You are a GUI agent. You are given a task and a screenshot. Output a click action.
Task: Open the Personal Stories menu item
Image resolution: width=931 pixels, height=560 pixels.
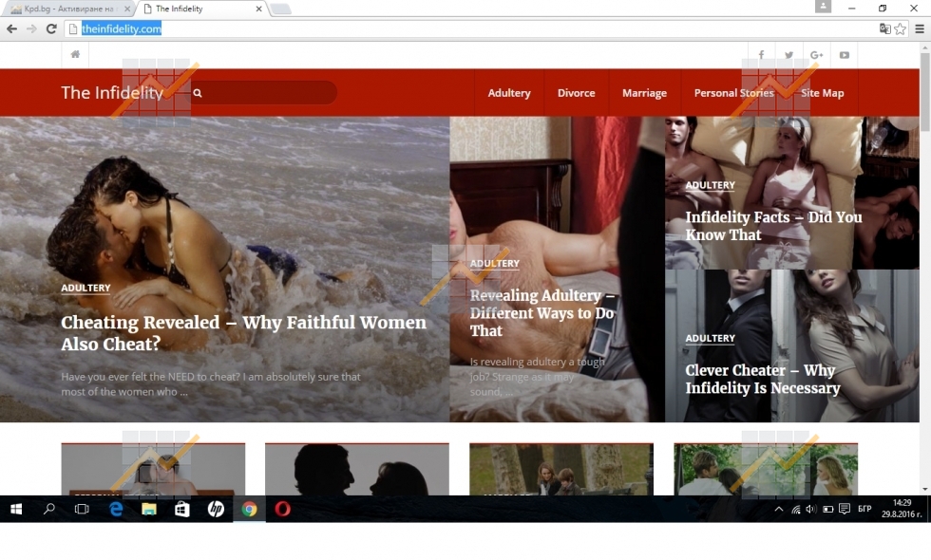733,93
